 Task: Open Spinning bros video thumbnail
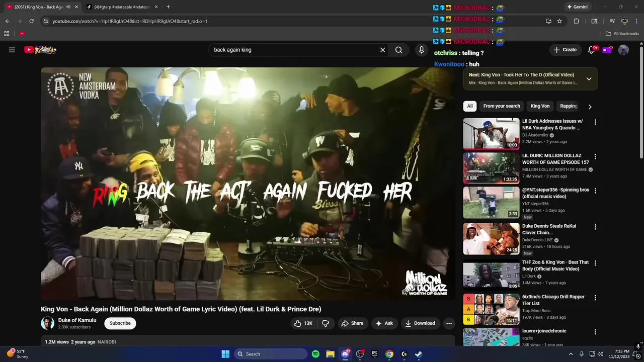[491, 203]
